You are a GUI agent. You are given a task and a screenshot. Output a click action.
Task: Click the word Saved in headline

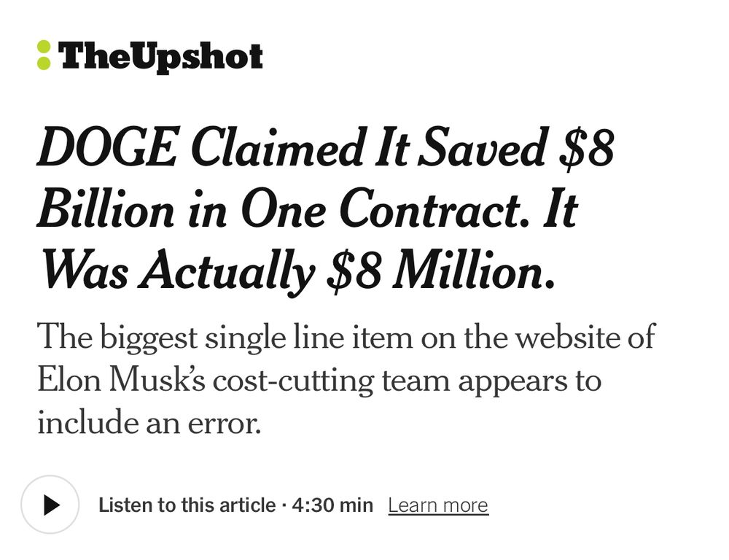480,148
